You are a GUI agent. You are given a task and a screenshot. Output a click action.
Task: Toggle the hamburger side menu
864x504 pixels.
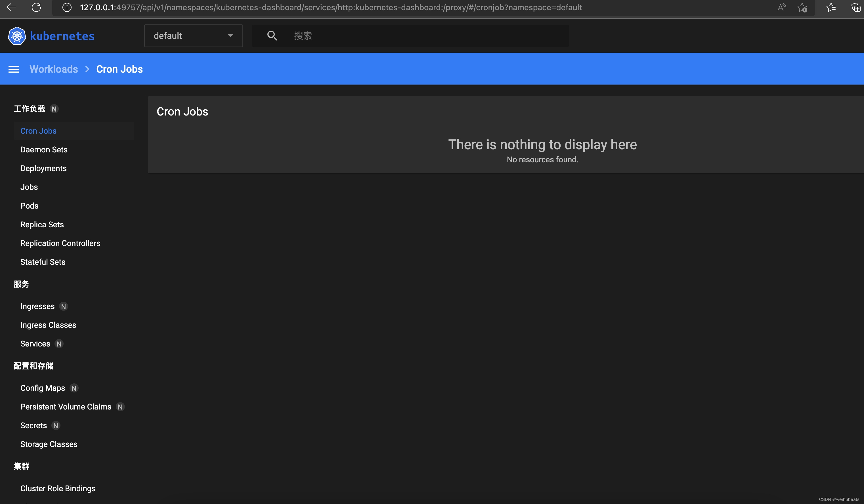[x=14, y=69]
